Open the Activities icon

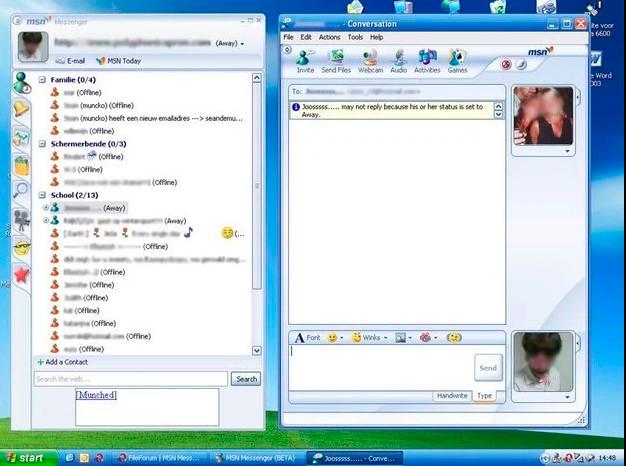point(427,61)
